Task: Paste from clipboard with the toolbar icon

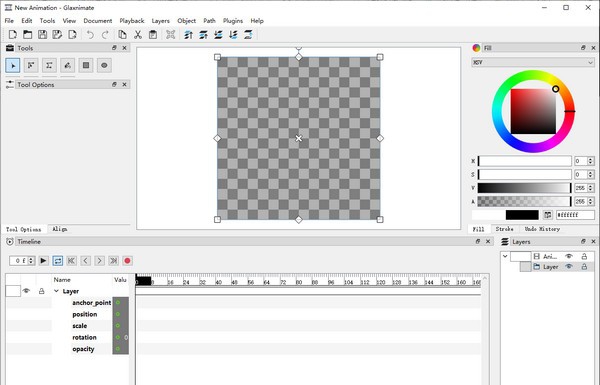Action: pyautogui.click(x=153, y=35)
